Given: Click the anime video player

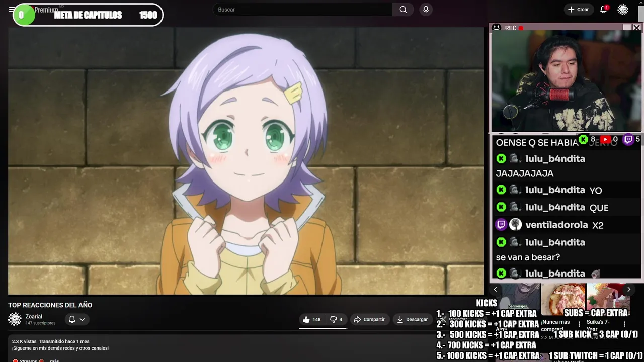Looking at the screenshot, I should [x=246, y=161].
